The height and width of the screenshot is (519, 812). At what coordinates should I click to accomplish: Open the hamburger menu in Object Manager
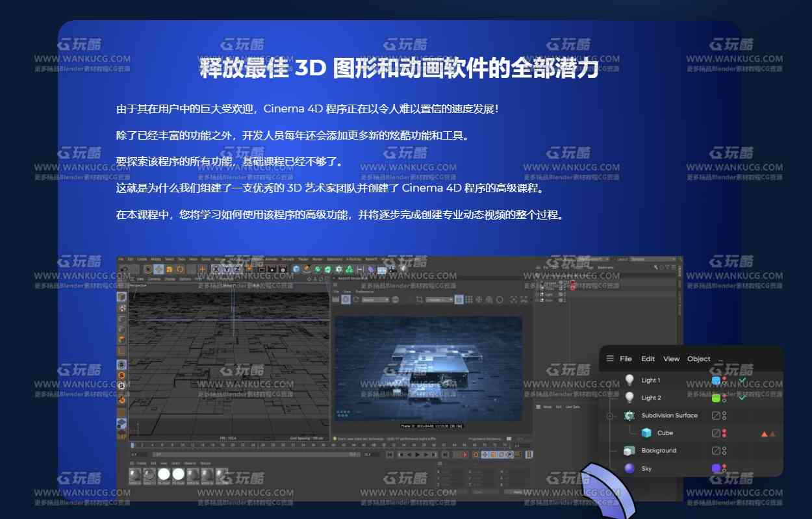pyautogui.click(x=610, y=359)
